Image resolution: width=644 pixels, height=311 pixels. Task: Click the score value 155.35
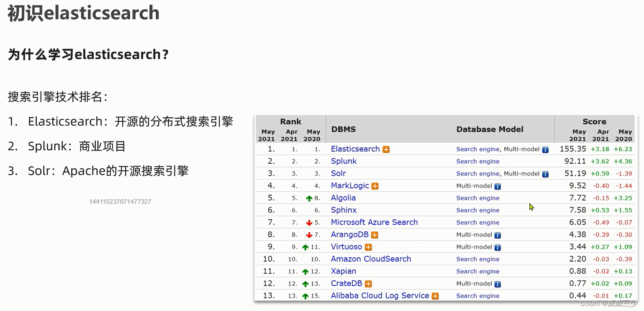coord(573,149)
